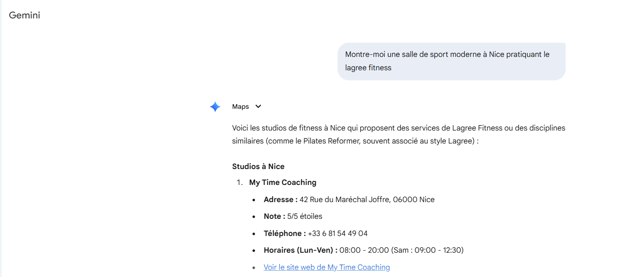Select the bold studio name My Time Coaching
The width and height of the screenshot is (644, 277).
(x=283, y=182)
